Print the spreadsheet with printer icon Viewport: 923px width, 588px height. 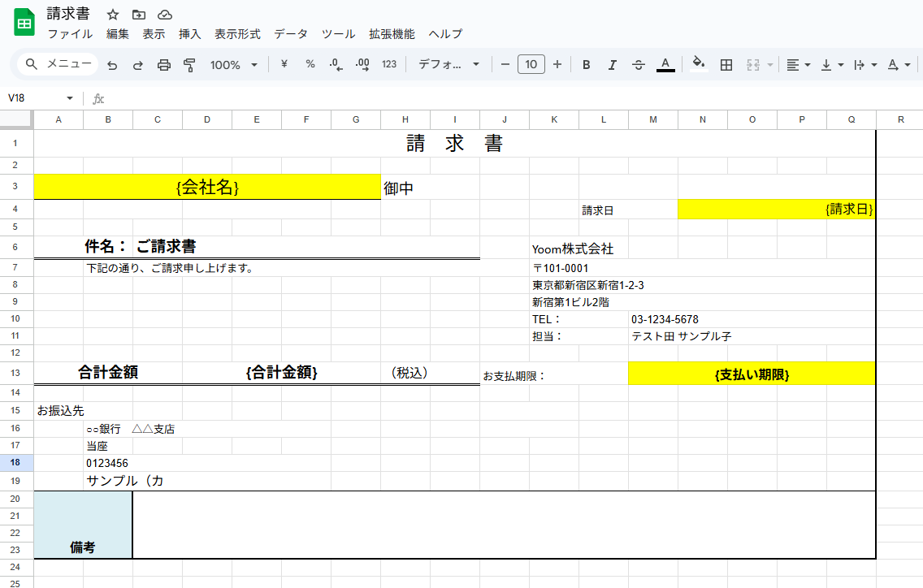[x=163, y=65]
